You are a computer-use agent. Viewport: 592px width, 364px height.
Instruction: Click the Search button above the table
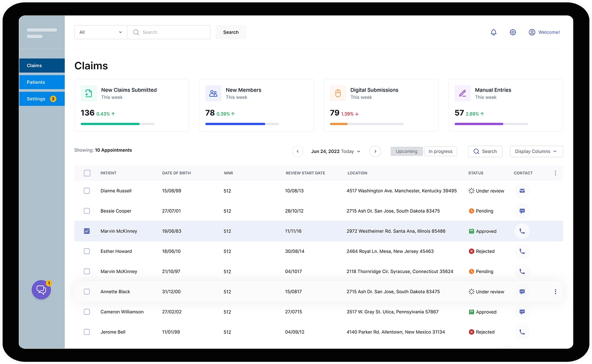[485, 151]
